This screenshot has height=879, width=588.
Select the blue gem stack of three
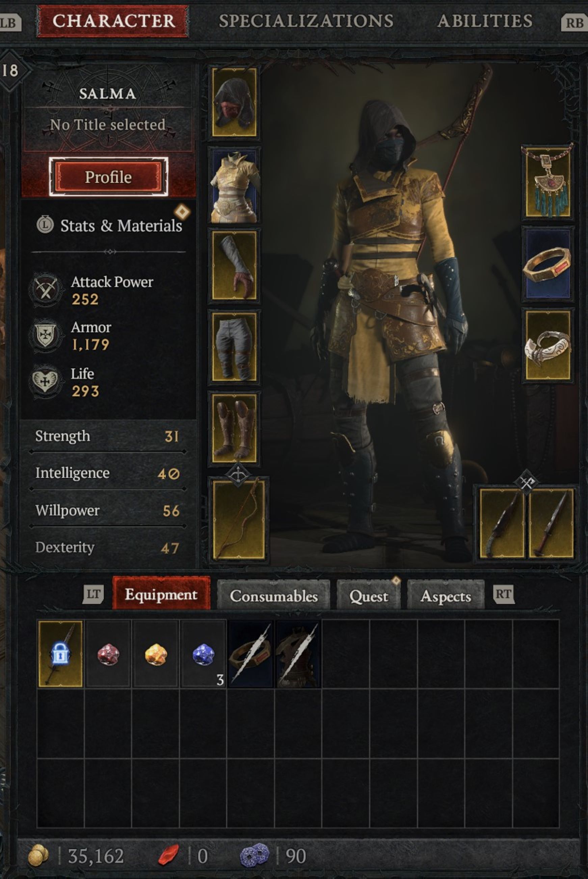click(203, 654)
